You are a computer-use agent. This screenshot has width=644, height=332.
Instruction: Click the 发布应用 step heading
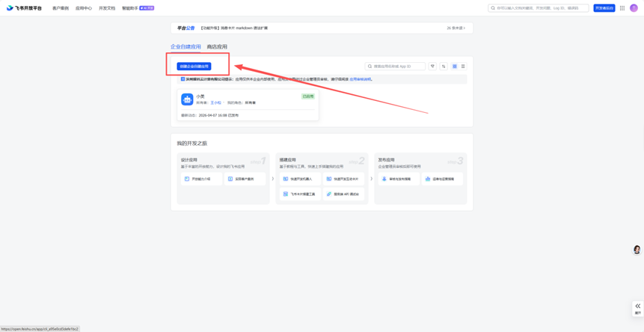point(387,159)
